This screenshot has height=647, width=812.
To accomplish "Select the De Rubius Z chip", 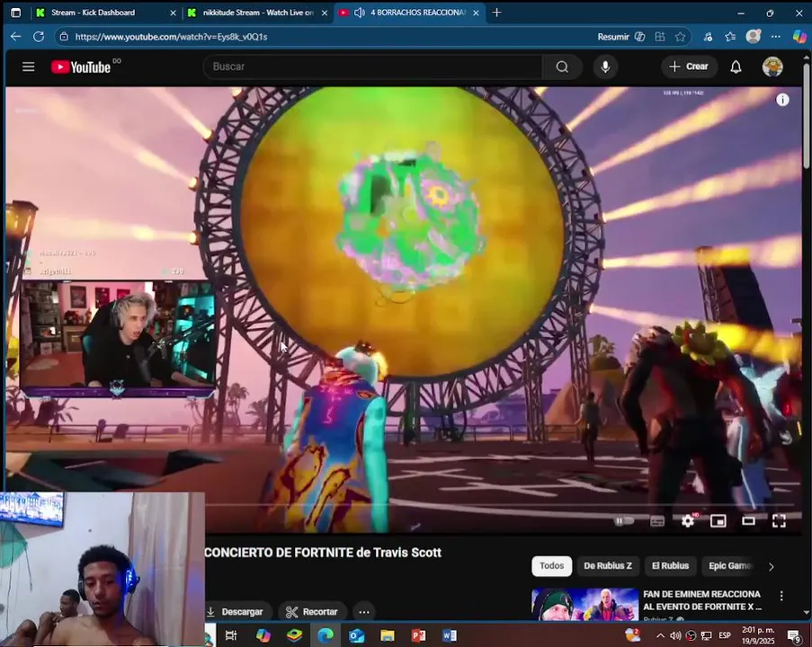I will pyautogui.click(x=608, y=566).
